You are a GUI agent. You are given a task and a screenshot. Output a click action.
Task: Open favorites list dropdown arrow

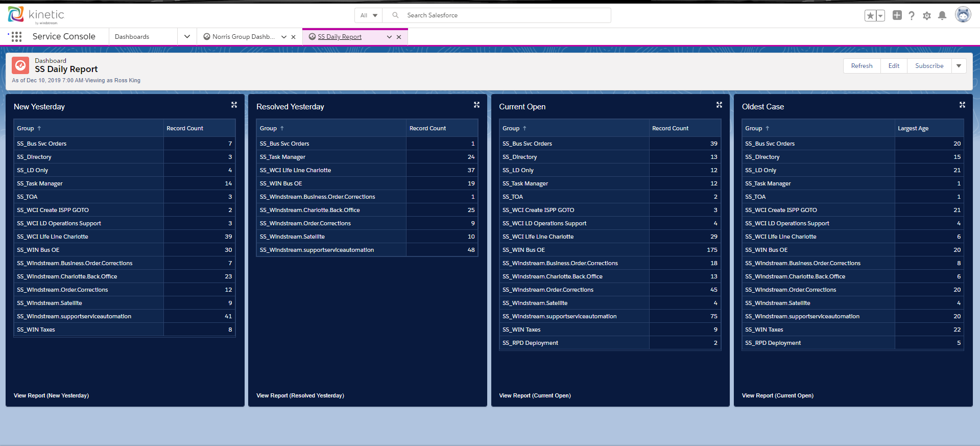(x=880, y=16)
